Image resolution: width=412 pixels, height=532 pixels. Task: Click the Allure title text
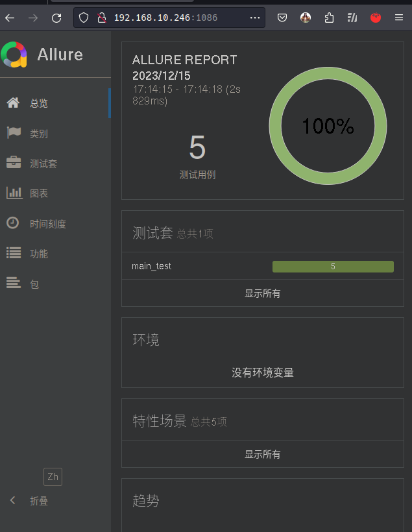tap(60, 54)
